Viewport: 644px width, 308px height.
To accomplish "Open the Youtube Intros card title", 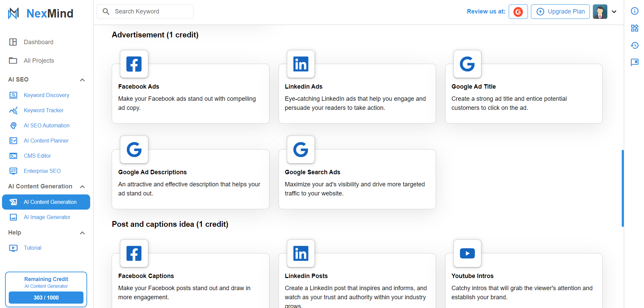I will pyautogui.click(x=472, y=276).
